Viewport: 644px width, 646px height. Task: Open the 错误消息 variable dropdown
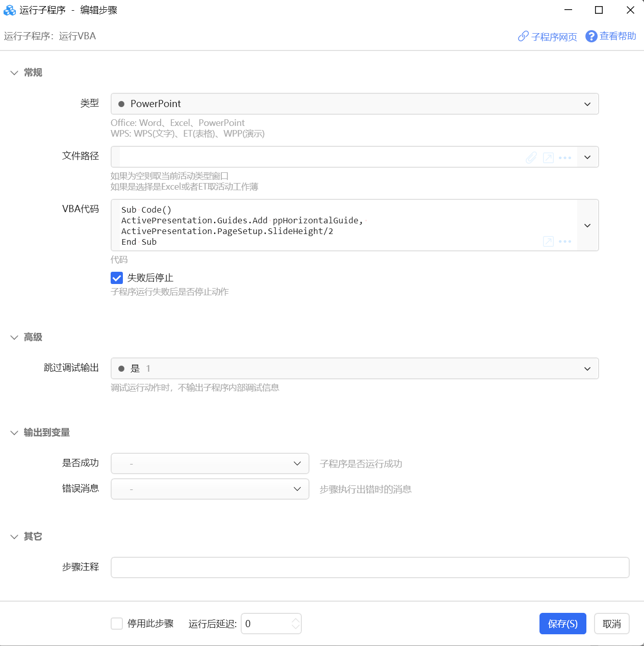210,489
